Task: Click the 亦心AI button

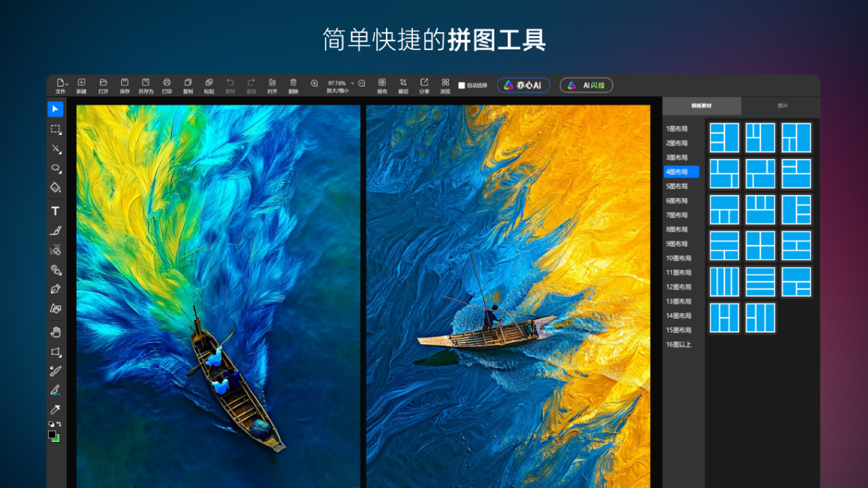Action: pyautogui.click(x=524, y=85)
